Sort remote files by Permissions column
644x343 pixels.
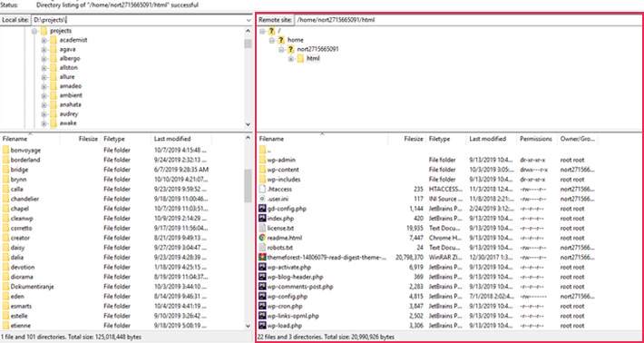pyautogui.click(x=536, y=139)
